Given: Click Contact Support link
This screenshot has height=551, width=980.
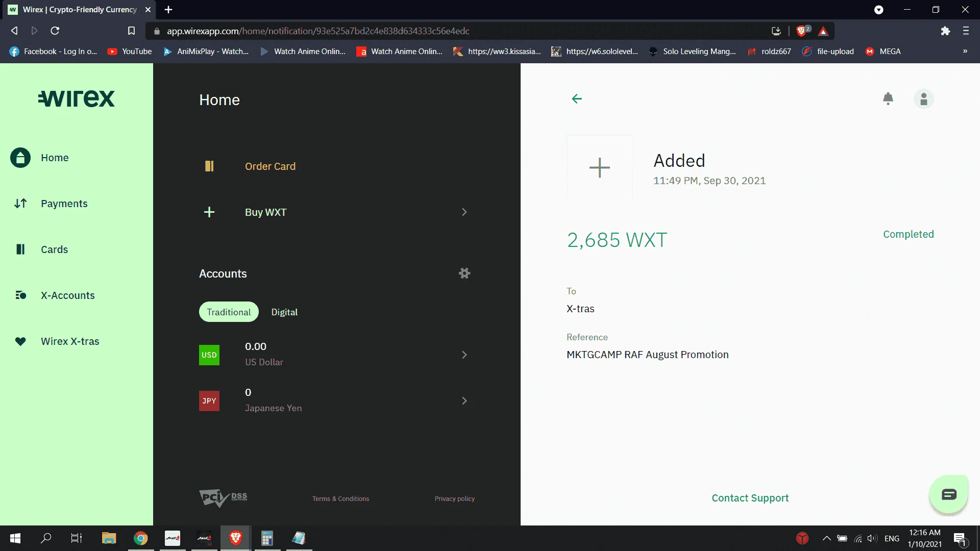Looking at the screenshot, I should click(x=750, y=498).
